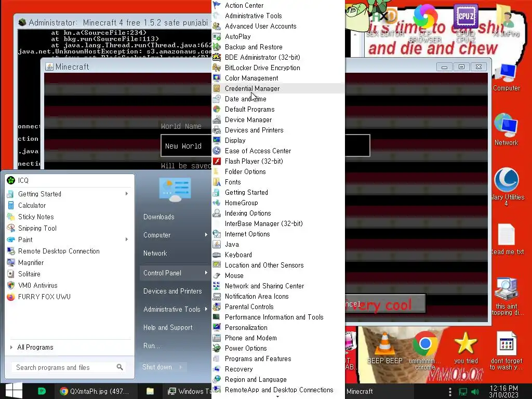Open 'dont forget to wash' desktop icon
This screenshot has width=532, height=399.
506,351
